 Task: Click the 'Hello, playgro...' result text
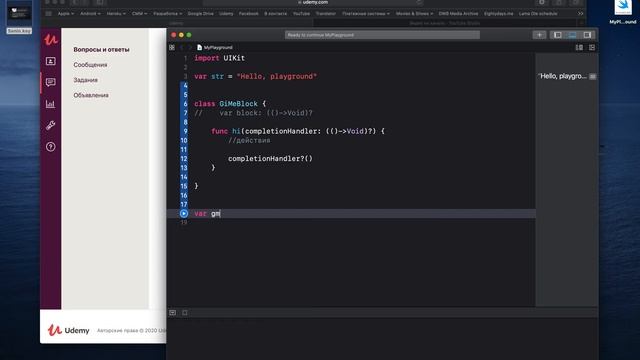click(563, 76)
